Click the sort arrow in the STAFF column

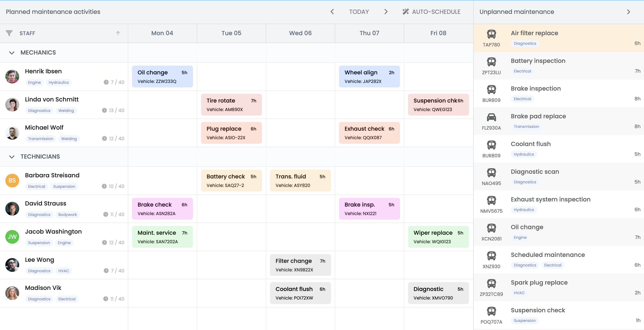click(x=118, y=33)
